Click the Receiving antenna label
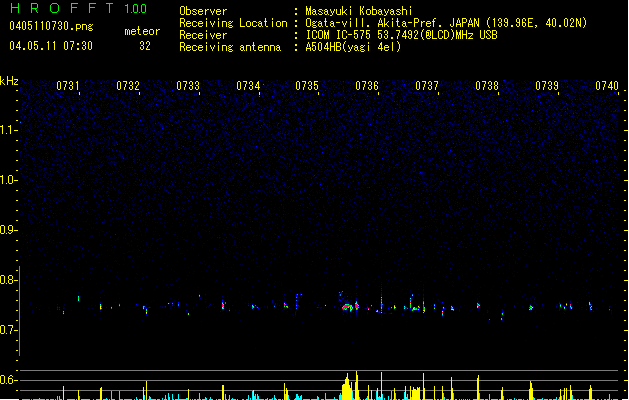 [230, 47]
